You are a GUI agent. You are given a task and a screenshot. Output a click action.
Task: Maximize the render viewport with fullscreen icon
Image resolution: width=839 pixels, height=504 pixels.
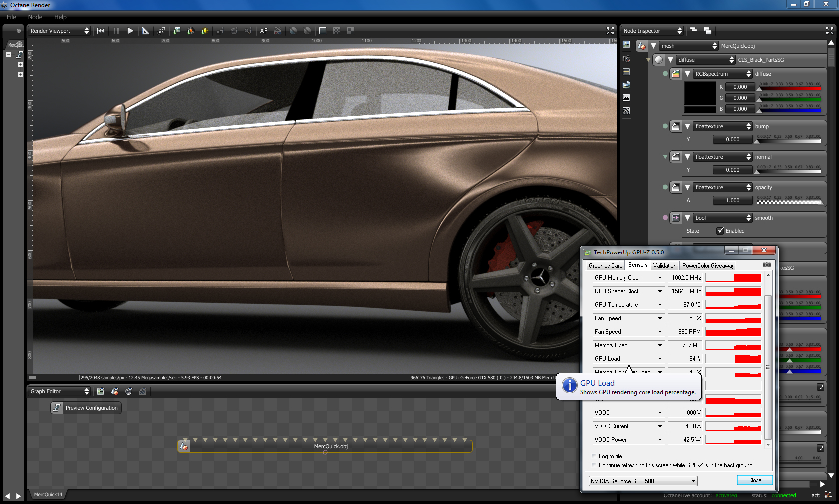[610, 31]
